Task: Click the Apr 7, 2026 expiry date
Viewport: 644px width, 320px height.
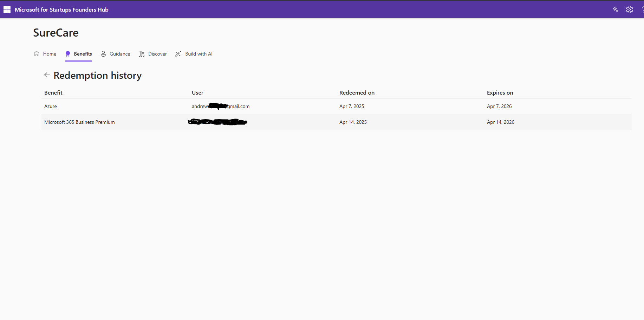Action: point(499,106)
